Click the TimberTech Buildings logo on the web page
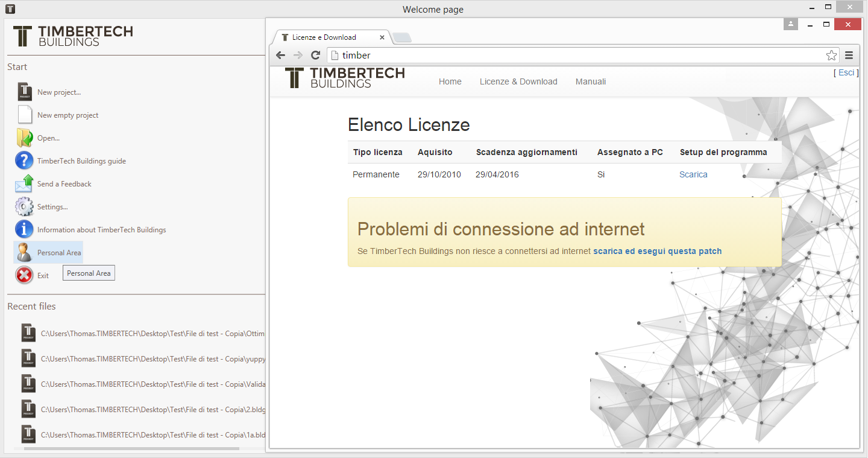The image size is (868, 458). pos(345,78)
